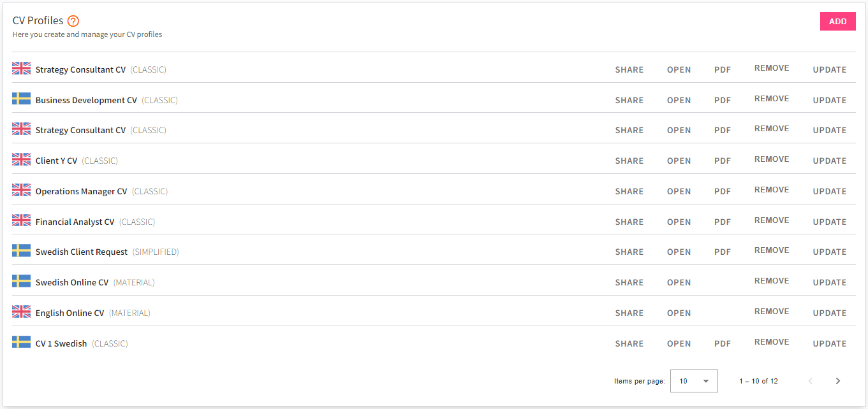Image resolution: width=868 pixels, height=409 pixels.
Task: Click the Swedish Client Request profile name
Action: (x=82, y=252)
